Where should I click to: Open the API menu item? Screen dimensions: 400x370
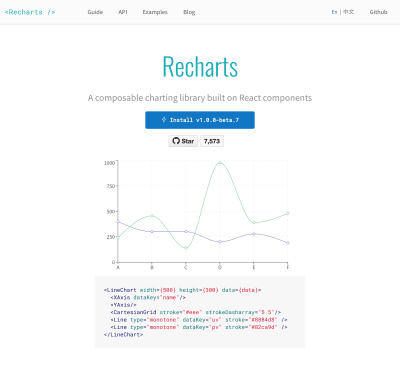(x=123, y=12)
